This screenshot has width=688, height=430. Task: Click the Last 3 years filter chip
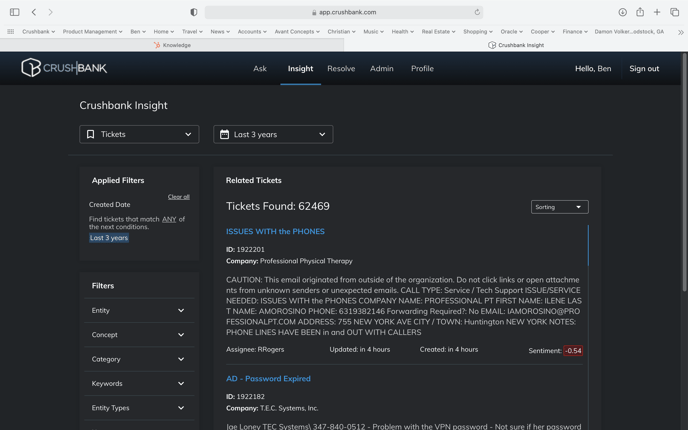point(109,238)
